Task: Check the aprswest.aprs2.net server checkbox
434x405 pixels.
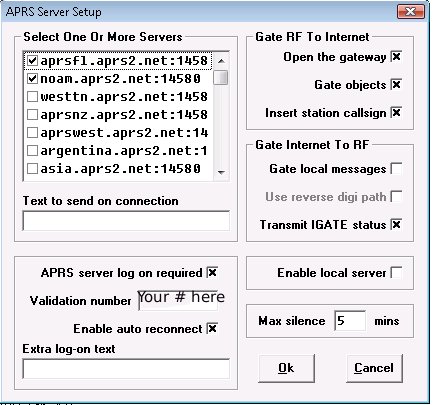Action: pyautogui.click(x=32, y=133)
